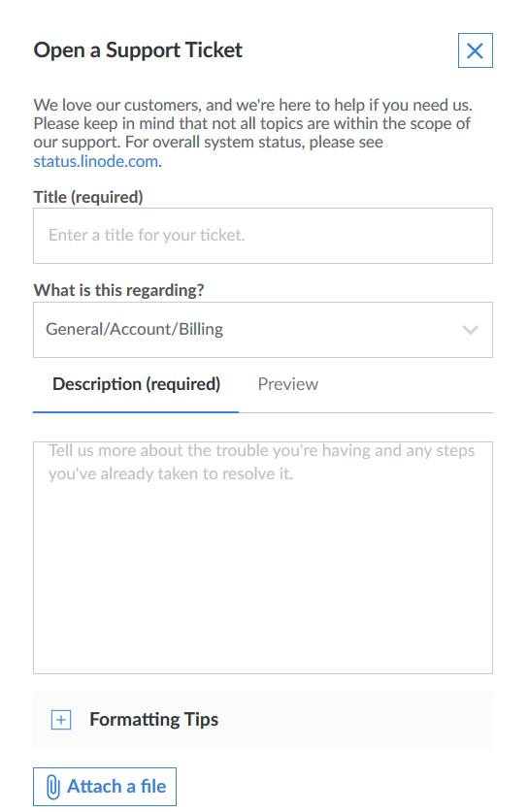Screen dimensions: 528x812
Task: Close the Support Ticket drawer with X
Action: (475, 50)
